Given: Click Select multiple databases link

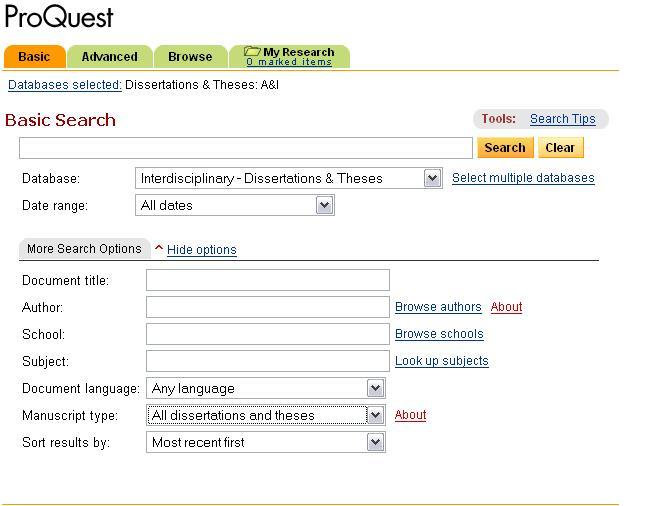Looking at the screenshot, I should click(x=523, y=178).
